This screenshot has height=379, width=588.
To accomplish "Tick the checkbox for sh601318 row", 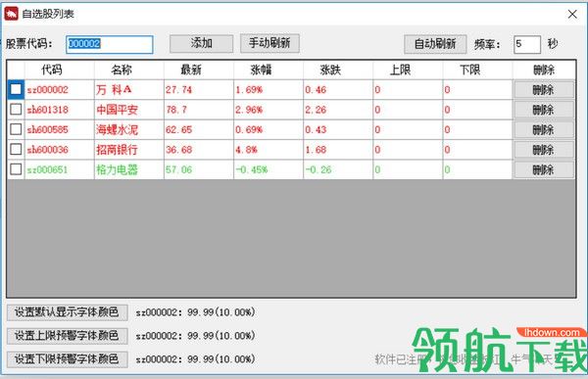I will [x=16, y=110].
